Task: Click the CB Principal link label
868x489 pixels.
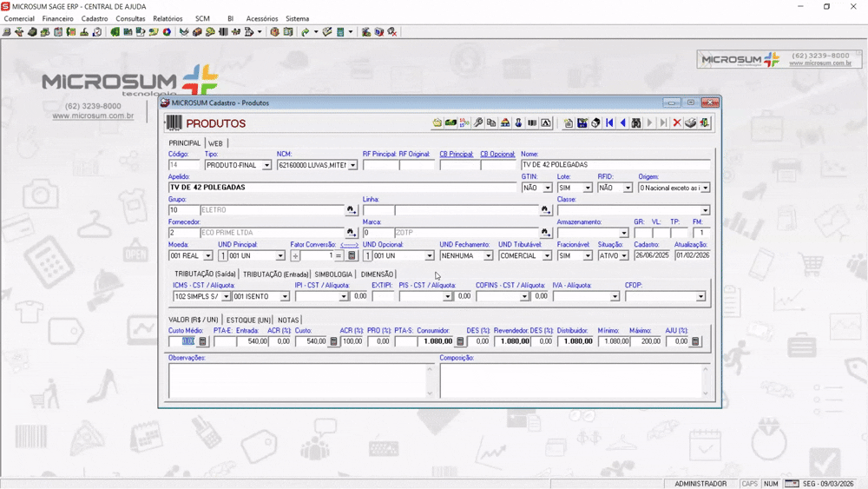Action: (456, 155)
